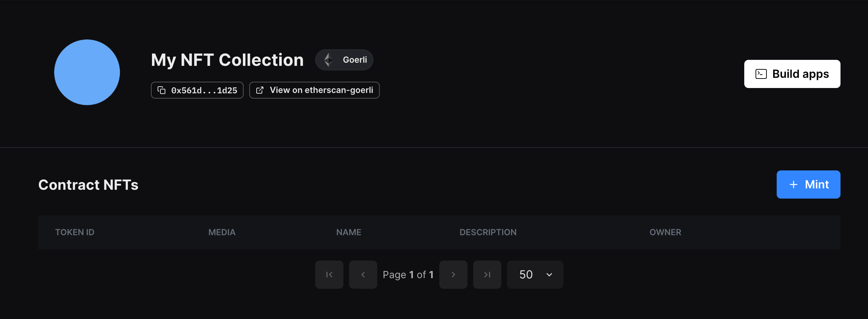
Task: Expand the Goerli network badge
Action: (344, 60)
